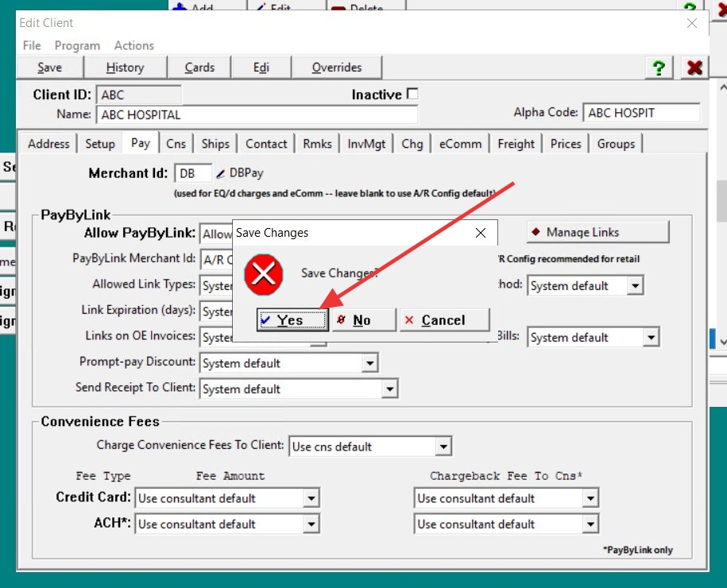Open the File menu
Image resolution: width=727 pixels, height=588 pixels.
(32, 45)
